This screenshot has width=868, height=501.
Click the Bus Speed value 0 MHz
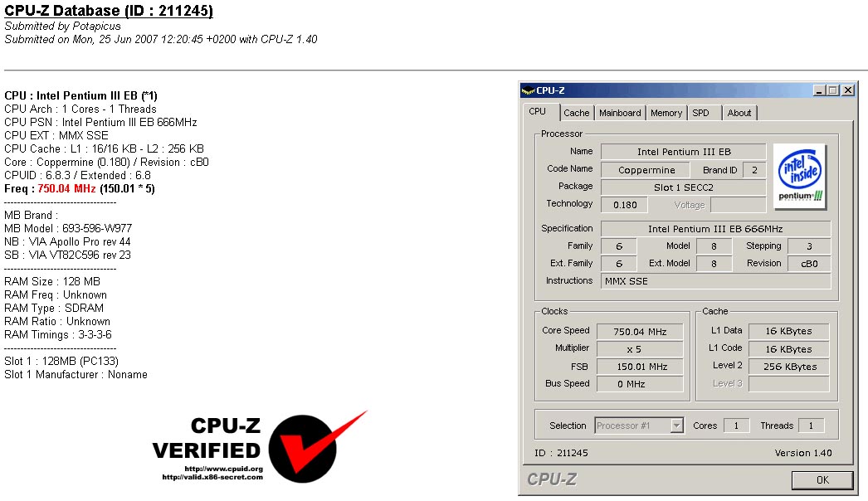pyautogui.click(x=640, y=384)
